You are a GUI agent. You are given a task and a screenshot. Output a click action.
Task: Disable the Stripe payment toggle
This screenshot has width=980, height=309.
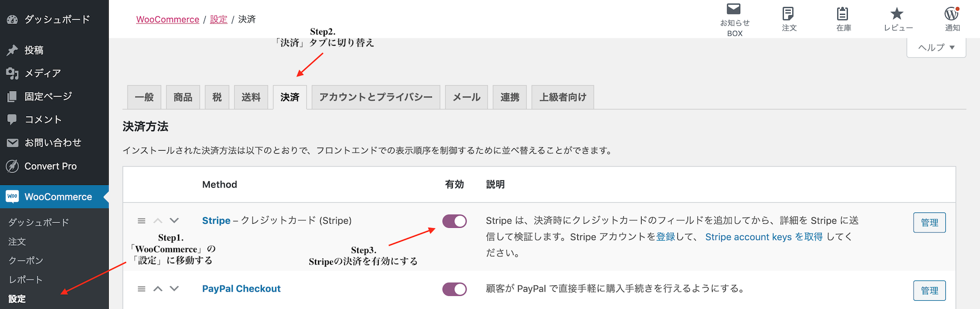tap(454, 221)
